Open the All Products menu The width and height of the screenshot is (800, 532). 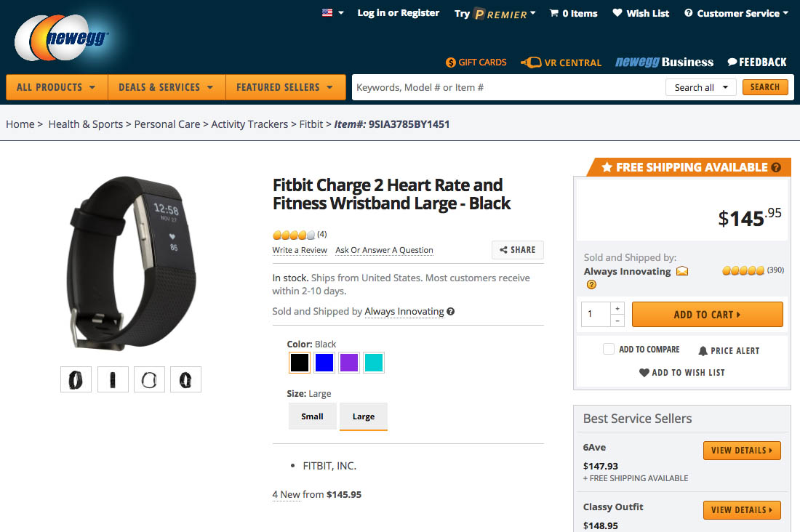pyautogui.click(x=56, y=87)
